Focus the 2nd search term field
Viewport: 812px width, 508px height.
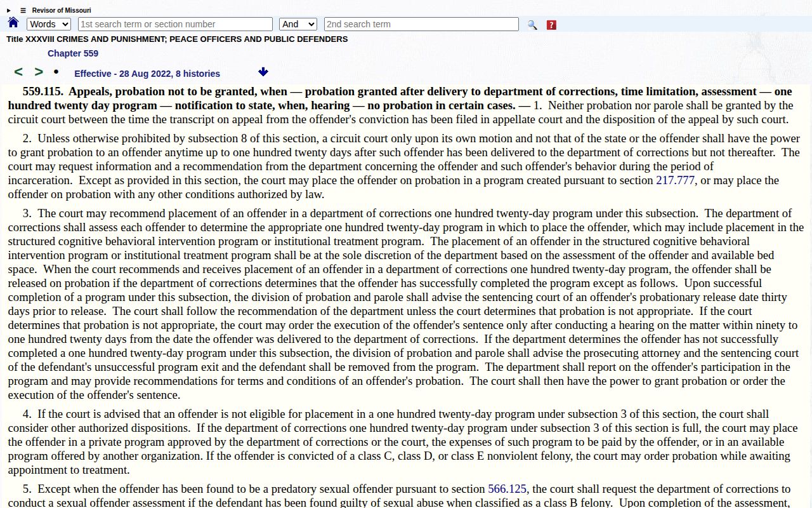(x=421, y=24)
